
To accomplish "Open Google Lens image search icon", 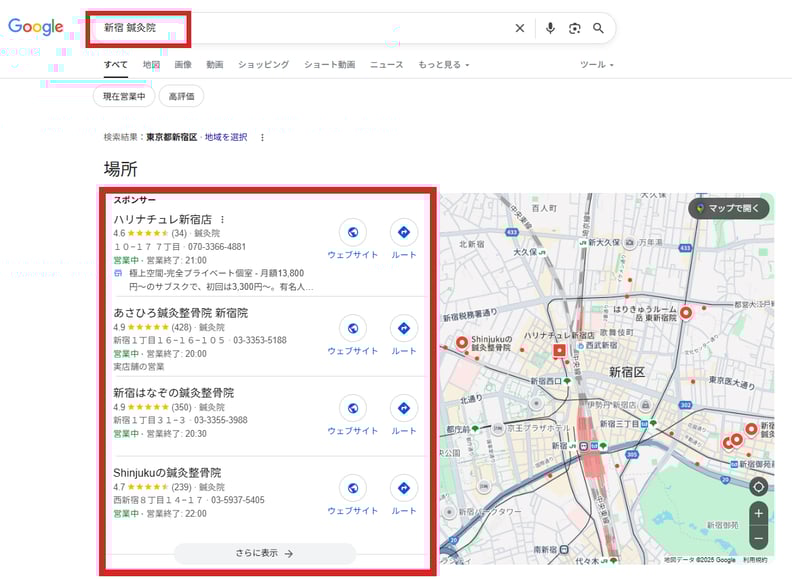I will pos(574,28).
